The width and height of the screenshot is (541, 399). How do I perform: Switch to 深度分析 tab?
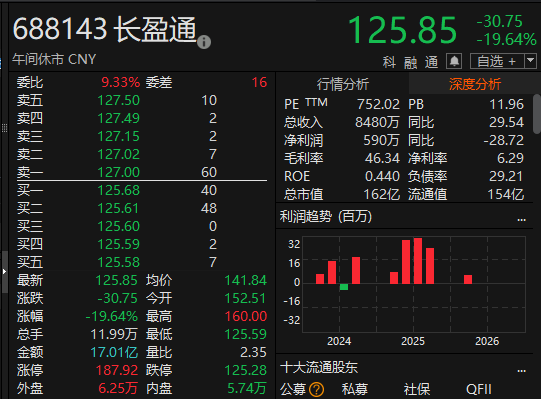(474, 84)
